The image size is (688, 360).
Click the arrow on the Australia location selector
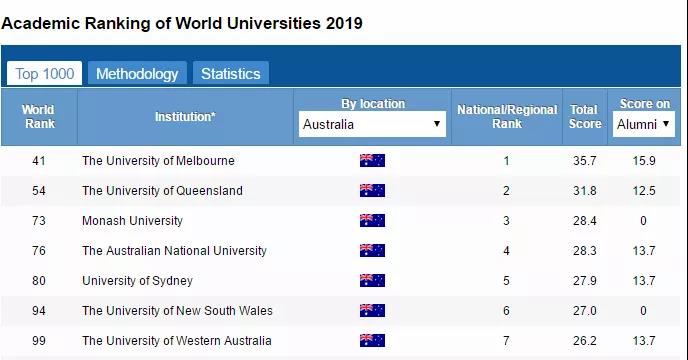point(437,124)
